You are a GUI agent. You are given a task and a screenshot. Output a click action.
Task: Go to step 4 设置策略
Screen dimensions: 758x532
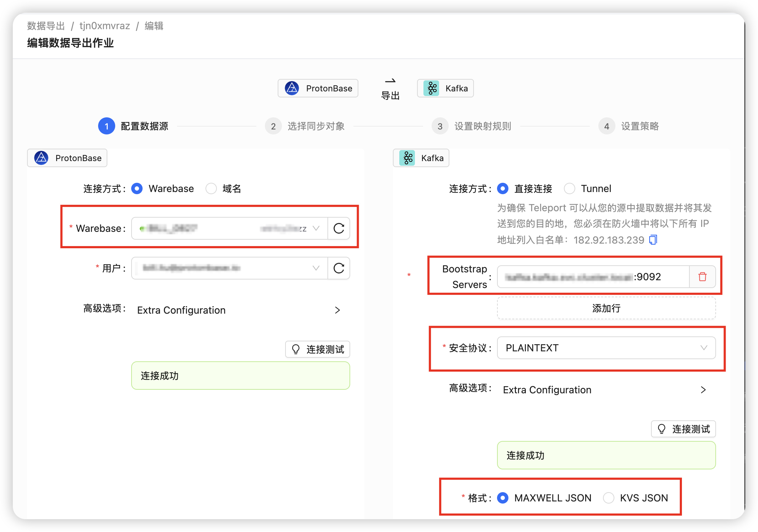coord(629,126)
